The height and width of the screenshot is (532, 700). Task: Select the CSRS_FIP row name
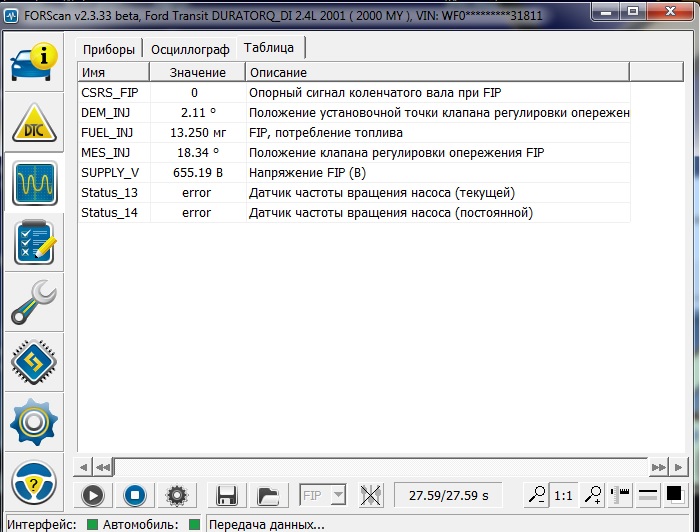tap(110, 92)
